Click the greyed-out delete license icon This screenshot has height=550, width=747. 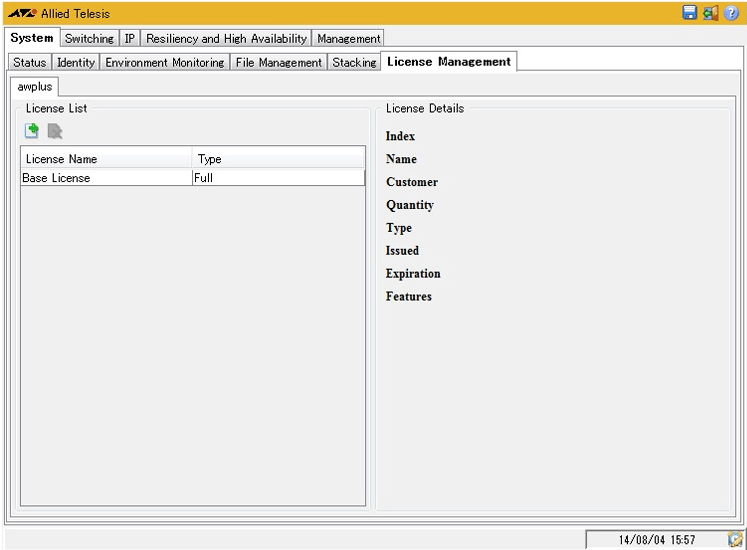tap(54, 130)
